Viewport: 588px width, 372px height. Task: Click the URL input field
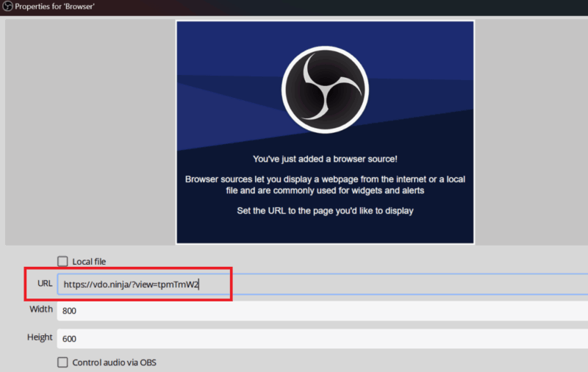[x=323, y=285]
